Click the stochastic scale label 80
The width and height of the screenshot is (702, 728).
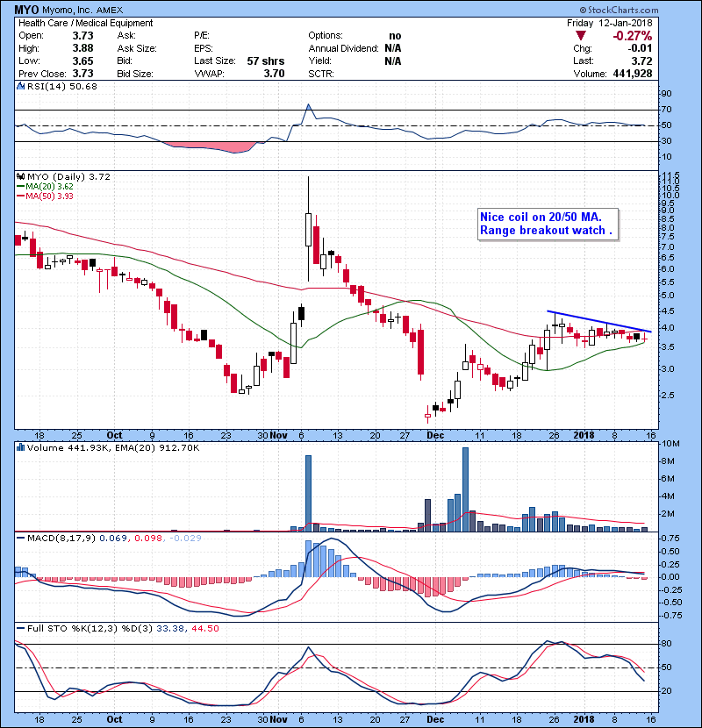click(666, 644)
